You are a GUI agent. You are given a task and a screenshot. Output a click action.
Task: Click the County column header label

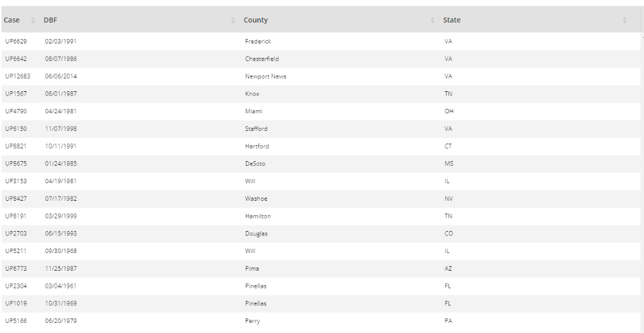pyautogui.click(x=255, y=20)
